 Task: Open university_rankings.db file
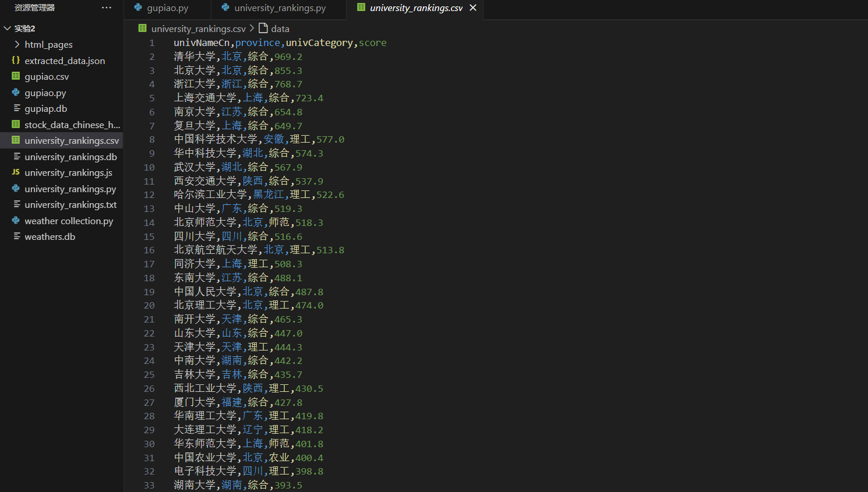pos(70,157)
